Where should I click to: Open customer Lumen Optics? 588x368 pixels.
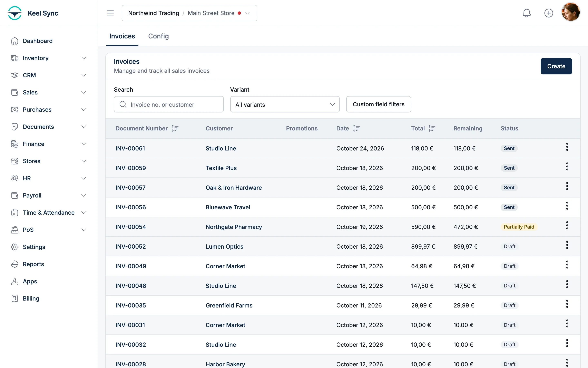point(224,247)
